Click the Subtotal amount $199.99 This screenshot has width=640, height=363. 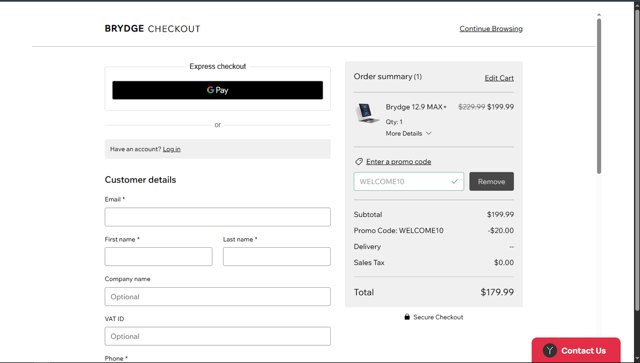point(500,214)
